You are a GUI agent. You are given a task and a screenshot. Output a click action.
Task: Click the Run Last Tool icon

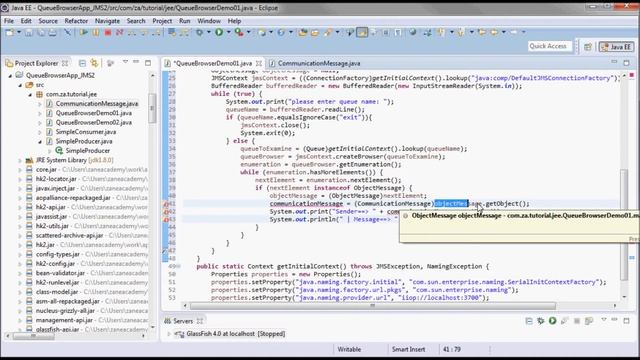click(239, 32)
